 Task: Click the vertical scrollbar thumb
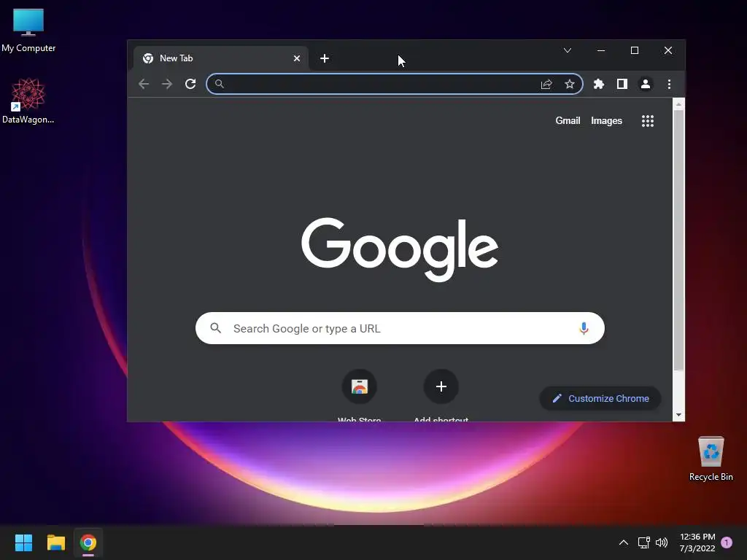[678, 240]
